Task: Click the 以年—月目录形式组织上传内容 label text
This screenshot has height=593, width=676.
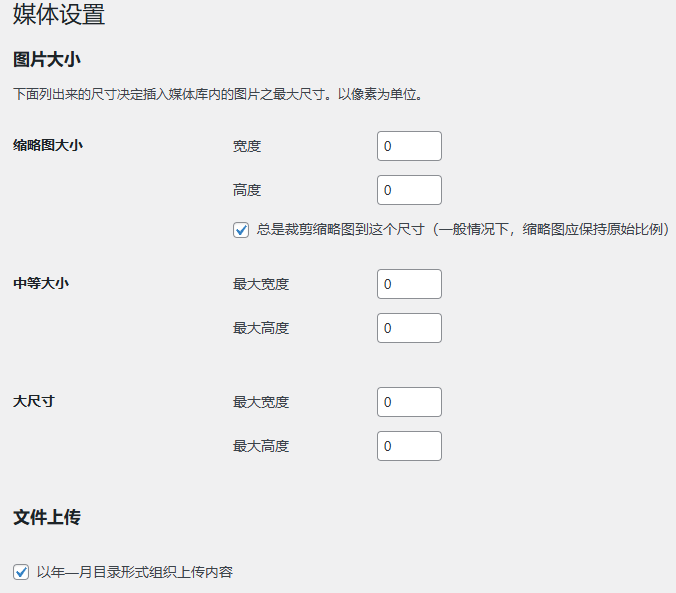Action: 135,572
